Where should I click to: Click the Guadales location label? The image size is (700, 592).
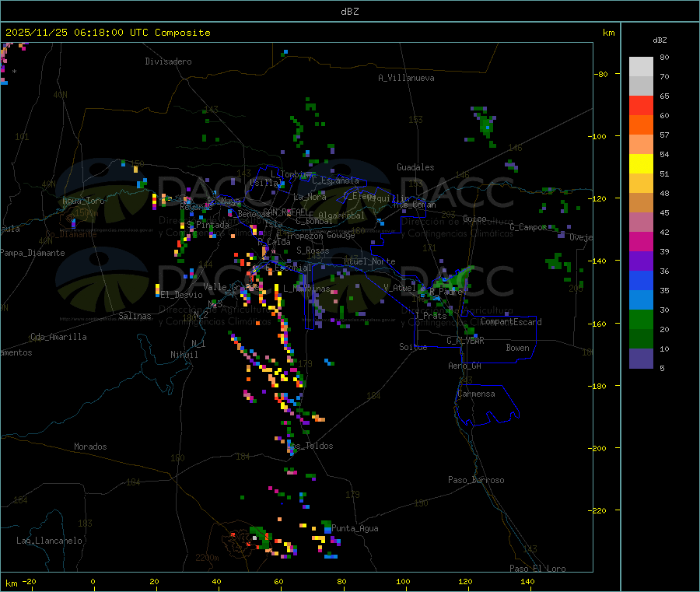(415, 167)
